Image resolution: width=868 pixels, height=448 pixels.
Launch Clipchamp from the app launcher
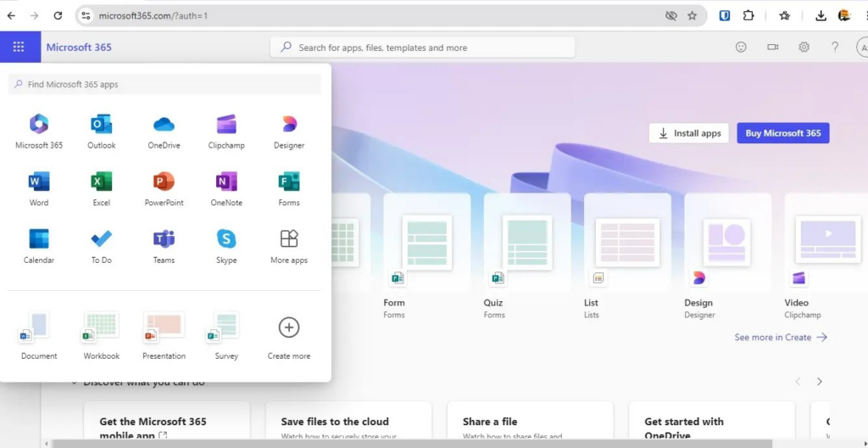(x=226, y=132)
